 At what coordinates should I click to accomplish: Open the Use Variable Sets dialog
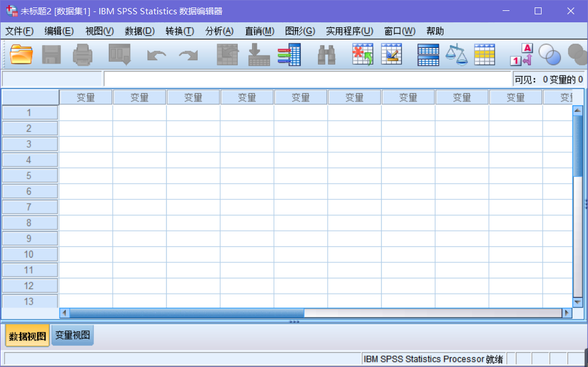coord(550,54)
